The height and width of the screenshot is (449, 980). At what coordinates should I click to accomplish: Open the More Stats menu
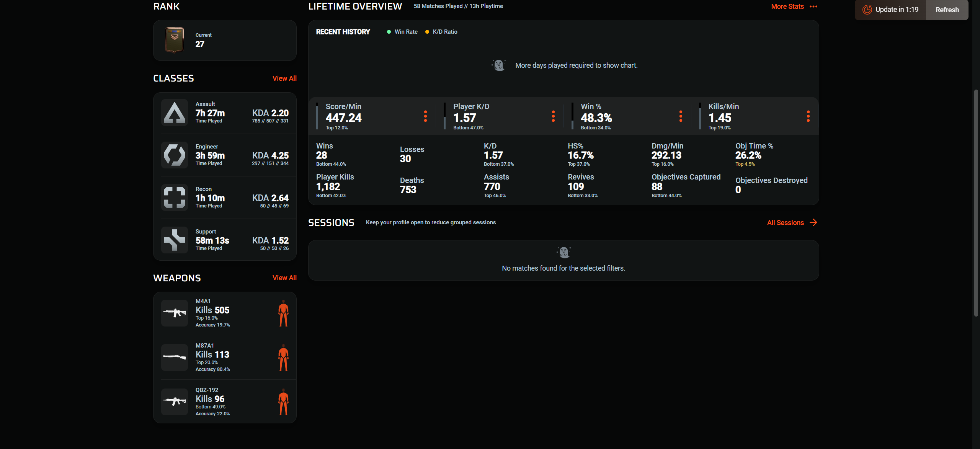click(794, 7)
